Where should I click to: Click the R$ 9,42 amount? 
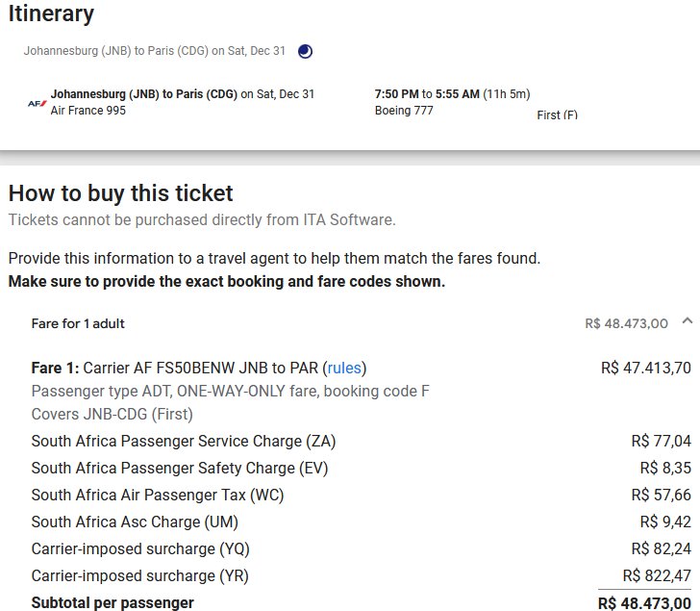point(665,522)
